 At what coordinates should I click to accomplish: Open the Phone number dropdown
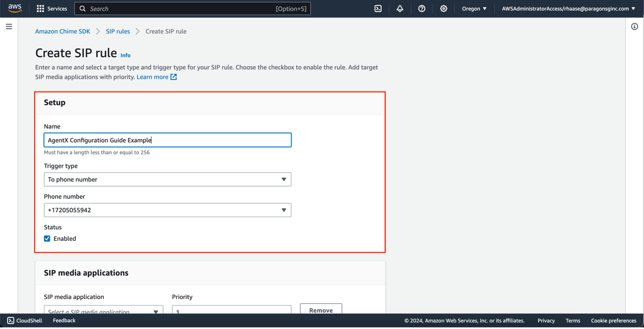(x=167, y=210)
